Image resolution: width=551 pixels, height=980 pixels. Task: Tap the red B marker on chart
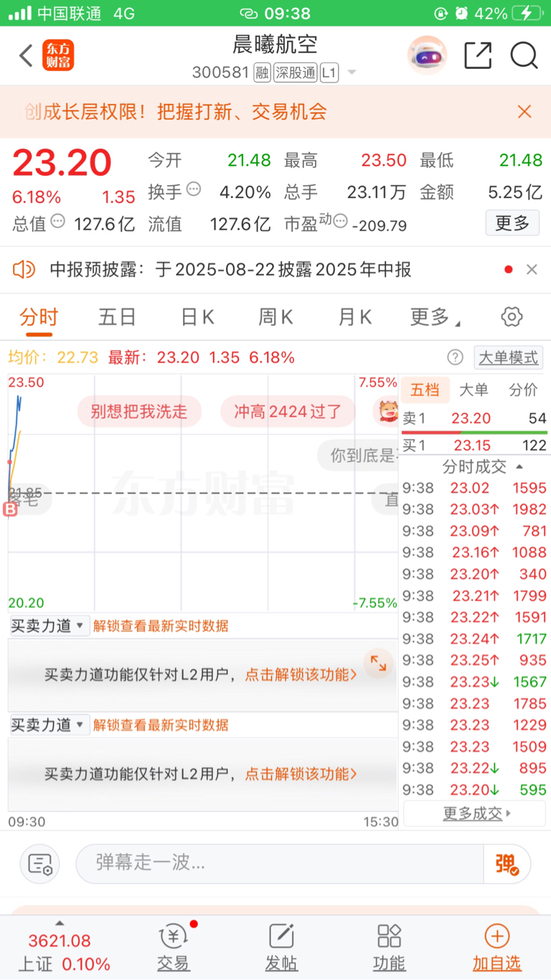pos(10,509)
